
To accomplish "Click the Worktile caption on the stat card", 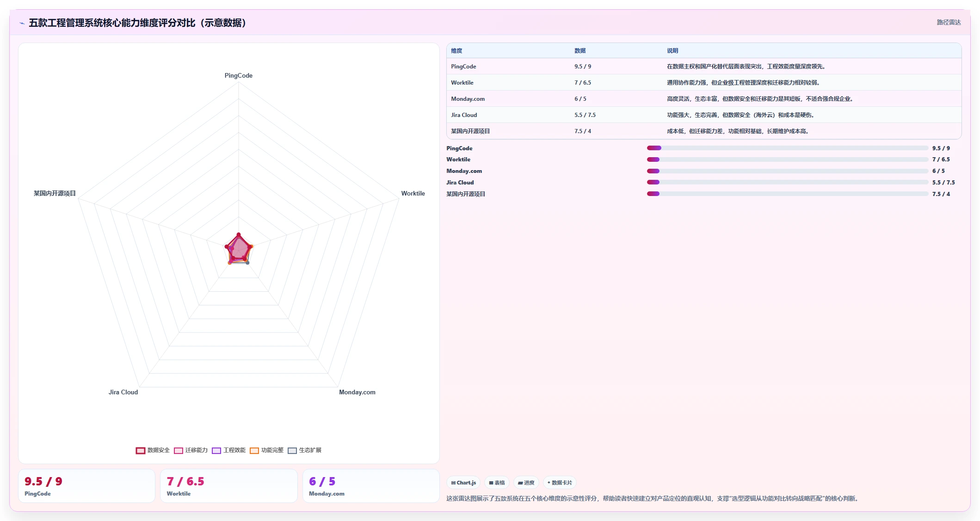I will 179,494.
